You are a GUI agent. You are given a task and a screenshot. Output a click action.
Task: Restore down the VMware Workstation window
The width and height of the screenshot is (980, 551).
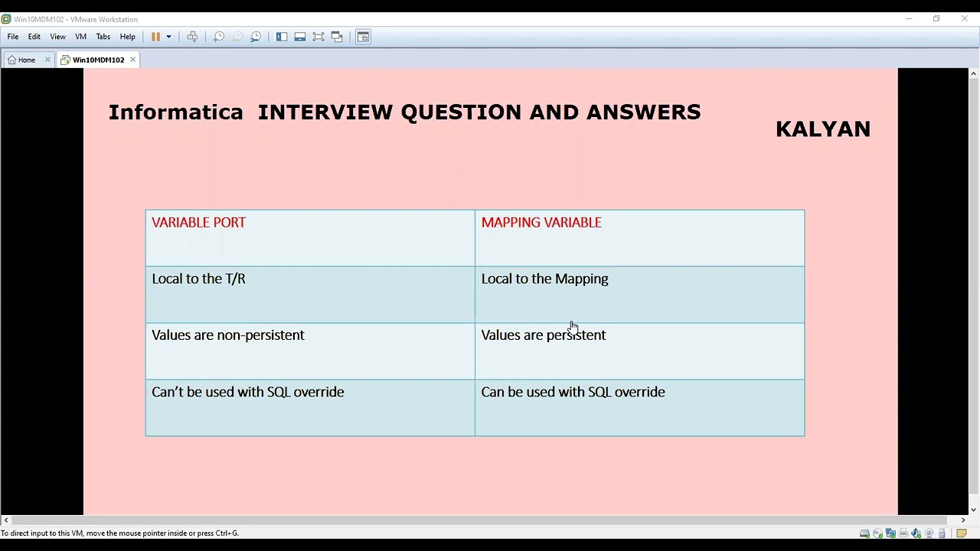tap(936, 19)
